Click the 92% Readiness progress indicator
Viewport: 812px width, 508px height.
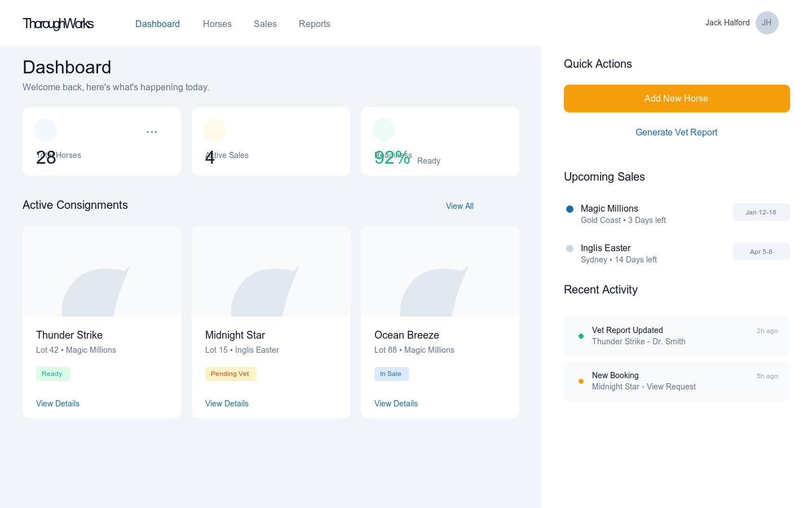click(392, 158)
